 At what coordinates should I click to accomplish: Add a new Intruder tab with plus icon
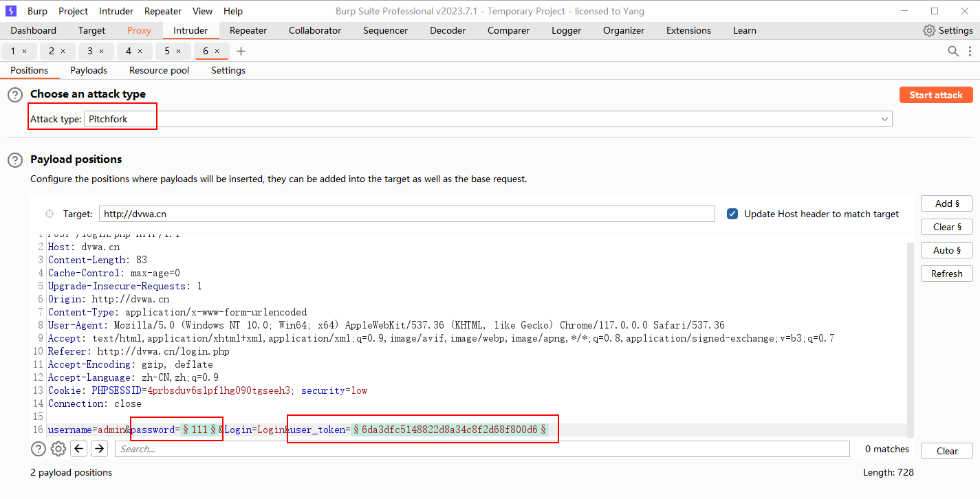coord(241,52)
